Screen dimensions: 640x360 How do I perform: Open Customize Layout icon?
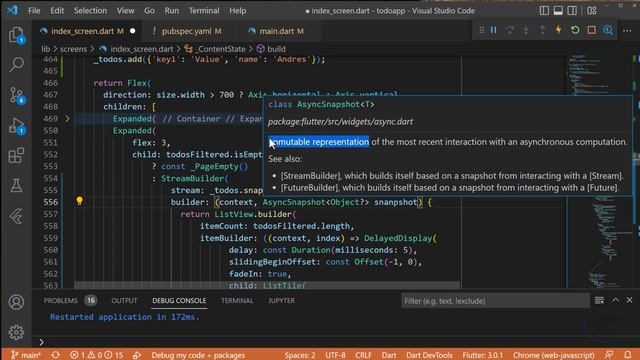[592, 11]
